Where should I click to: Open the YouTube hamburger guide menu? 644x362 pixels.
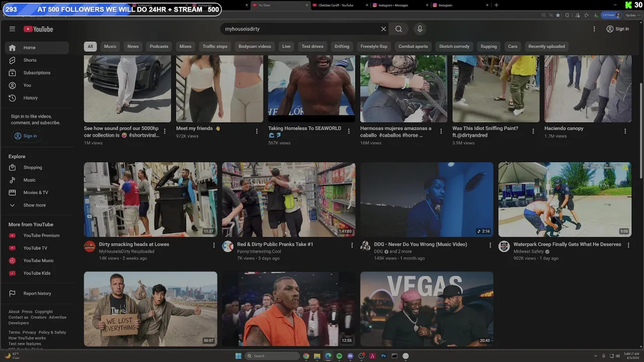point(12,29)
